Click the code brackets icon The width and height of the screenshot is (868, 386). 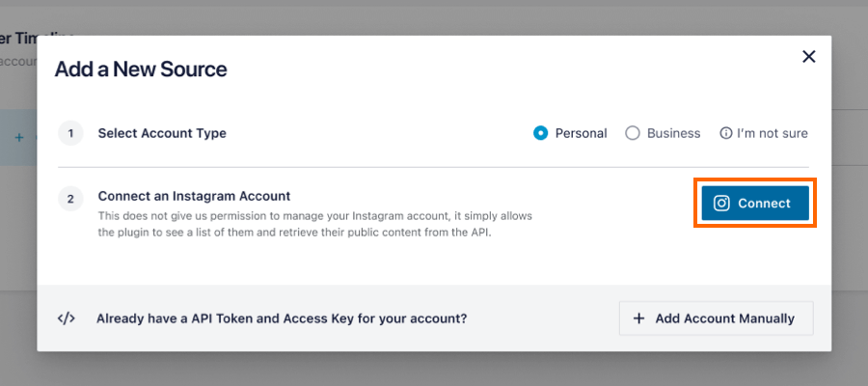point(67,317)
